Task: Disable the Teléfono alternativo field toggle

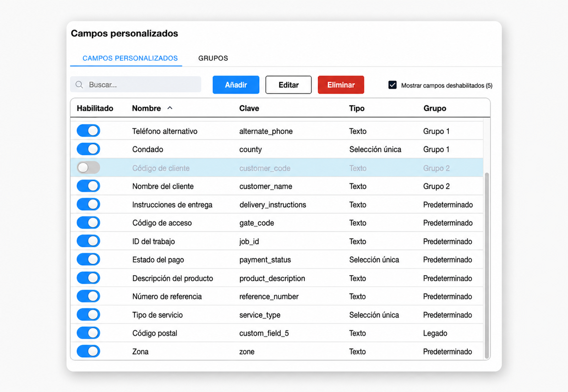Action: (x=88, y=131)
